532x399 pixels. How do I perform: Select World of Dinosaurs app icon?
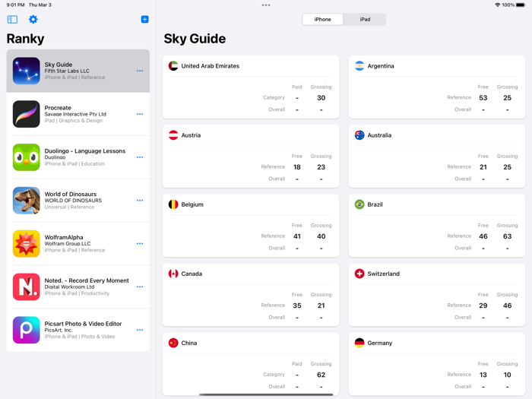pos(26,201)
